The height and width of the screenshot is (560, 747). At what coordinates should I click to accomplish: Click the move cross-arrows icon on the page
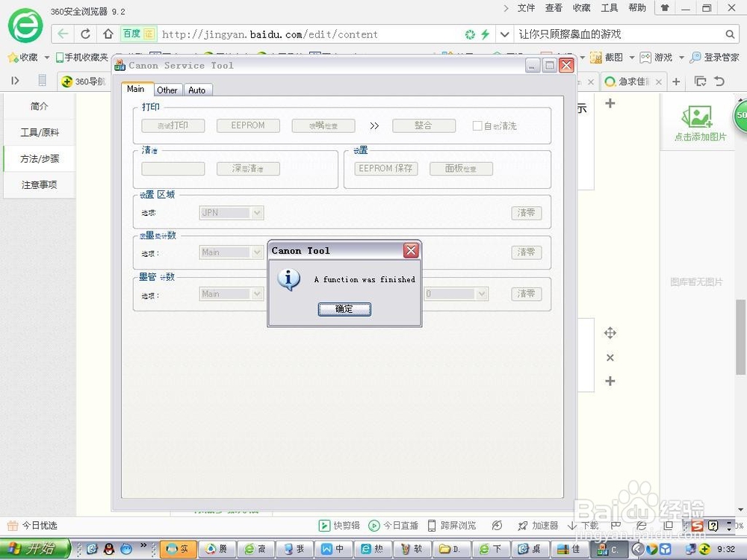click(x=610, y=333)
